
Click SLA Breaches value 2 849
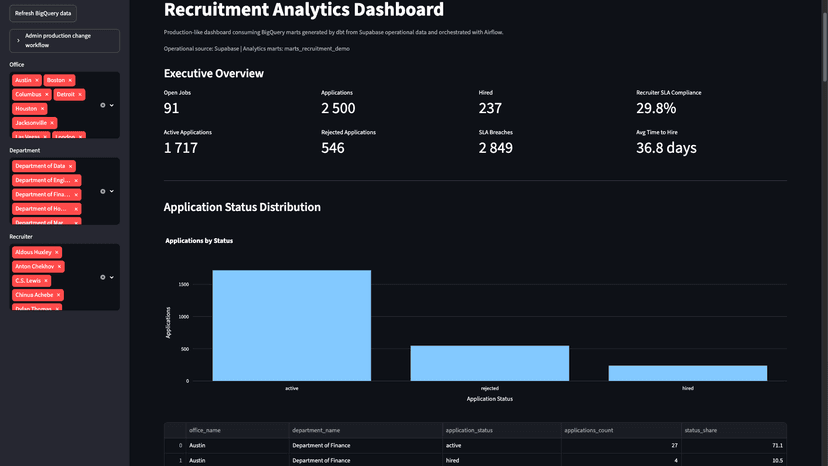pyautogui.click(x=495, y=148)
